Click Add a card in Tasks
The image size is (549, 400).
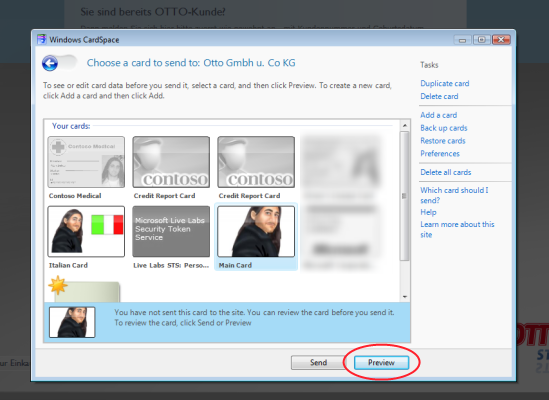tap(438, 115)
